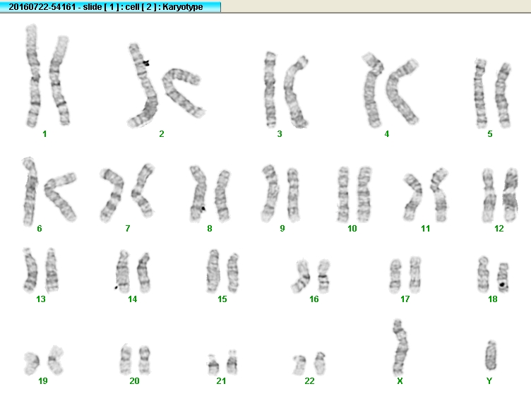Select chromosome pair 3 image
The image size is (531, 420).
pyautogui.click(x=286, y=90)
